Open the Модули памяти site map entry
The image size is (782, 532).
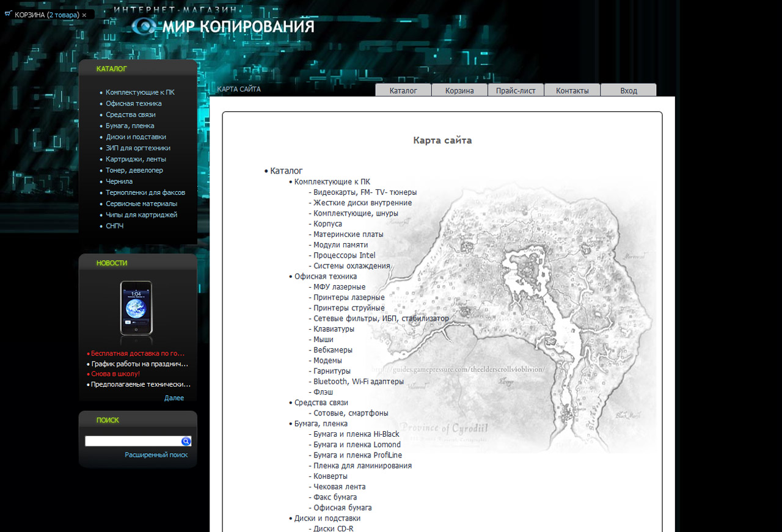[x=341, y=245]
